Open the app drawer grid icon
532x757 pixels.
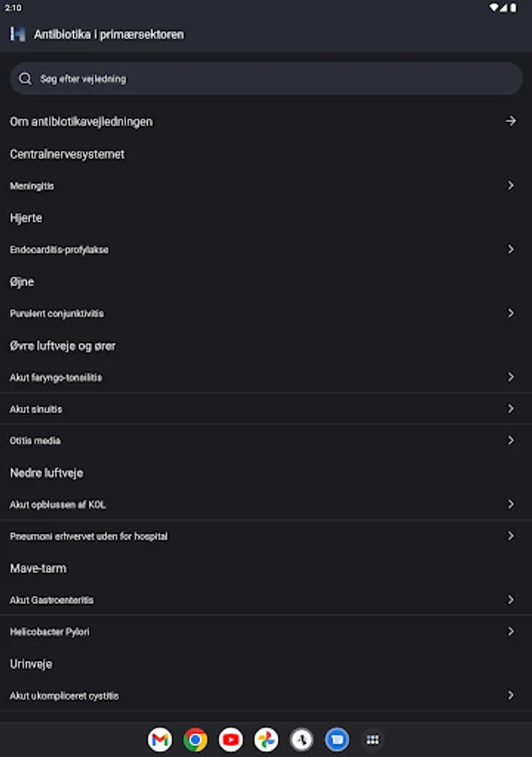point(372,739)
